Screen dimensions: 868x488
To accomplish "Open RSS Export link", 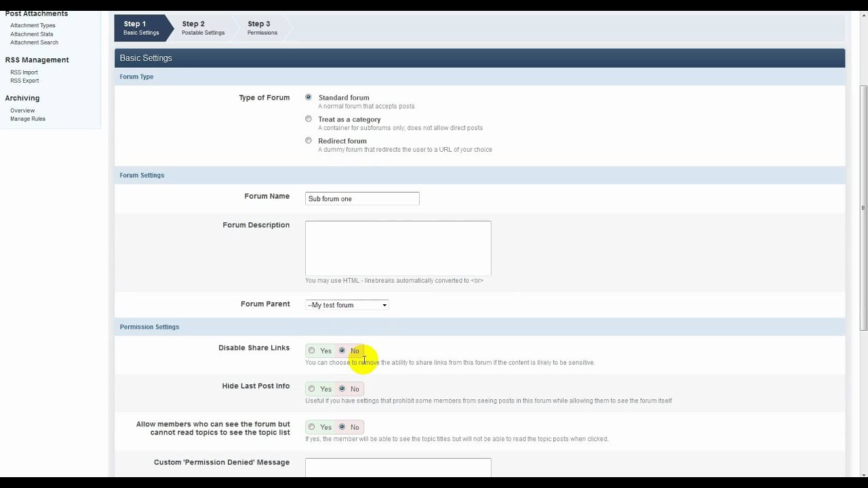I will (x=24, y=81).
